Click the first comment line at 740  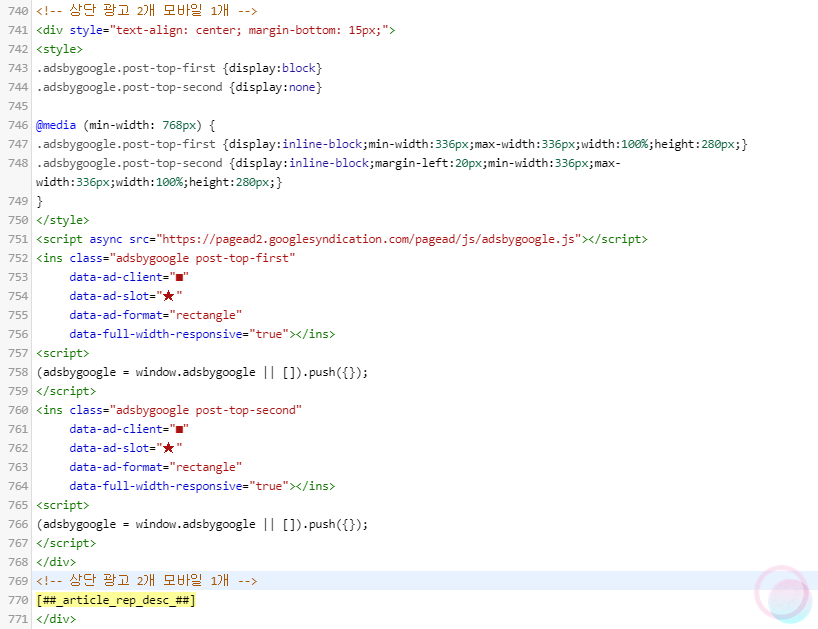coord(147,11)
